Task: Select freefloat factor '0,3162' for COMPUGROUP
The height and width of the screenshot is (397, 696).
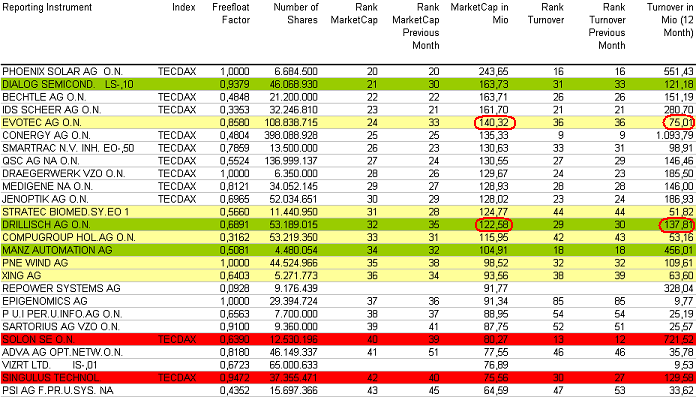Action: pos(235,238)
